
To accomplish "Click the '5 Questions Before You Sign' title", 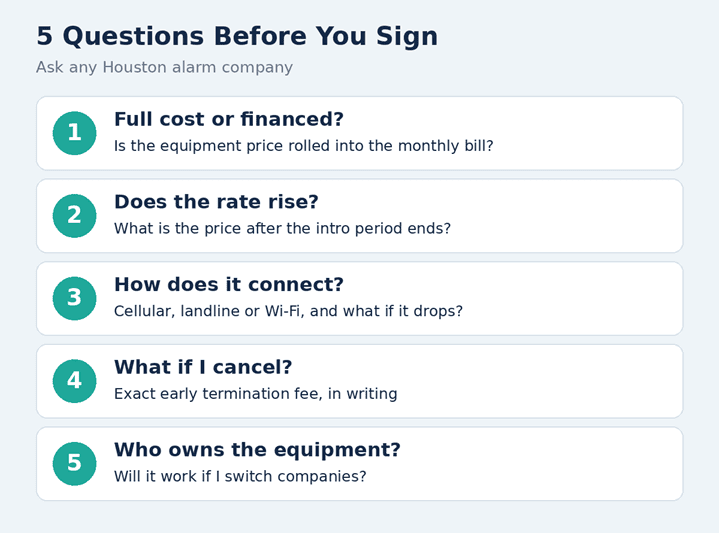I will pos(237,36).
